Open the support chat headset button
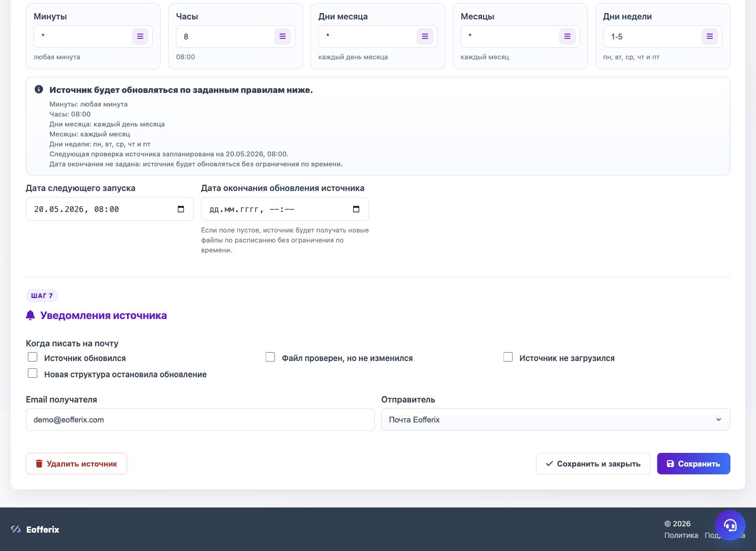The height and width of the screenshot is (551, 756). (x=730, y=525)
